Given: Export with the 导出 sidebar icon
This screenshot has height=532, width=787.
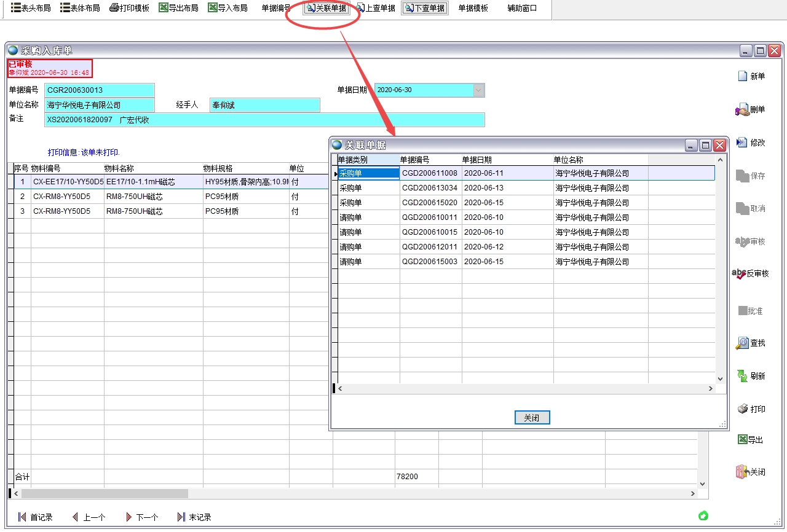Looking at the screenshot, I should click(x=742, y=440).
